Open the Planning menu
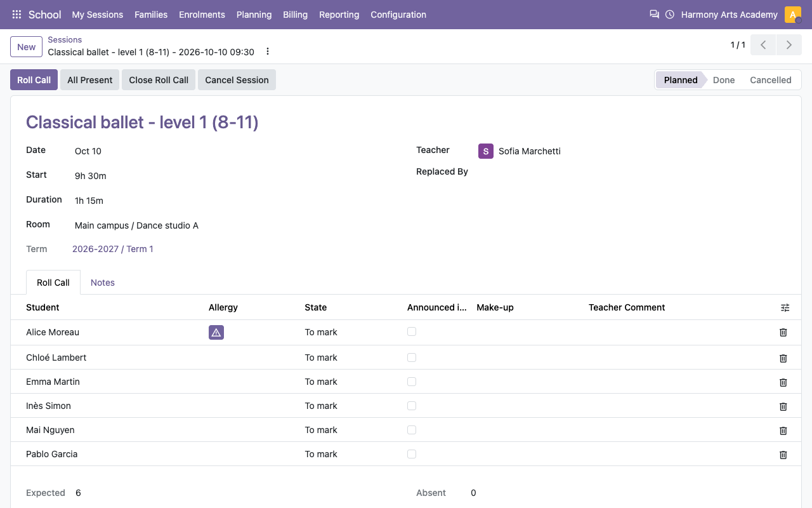Screen dimensions: 812x508 coord(254,15)
